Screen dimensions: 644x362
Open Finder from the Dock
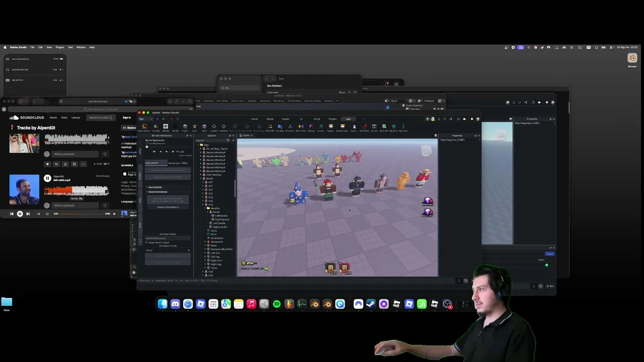click(x=163, y=304)
